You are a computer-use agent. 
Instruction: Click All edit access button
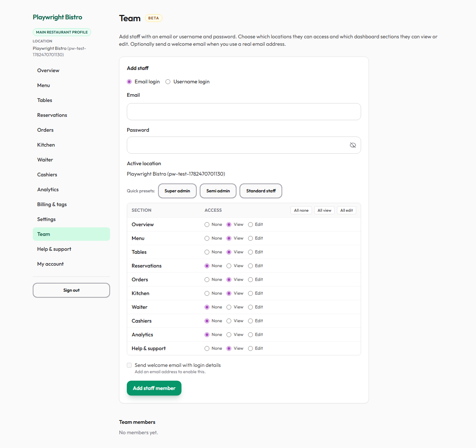point(347,210)
